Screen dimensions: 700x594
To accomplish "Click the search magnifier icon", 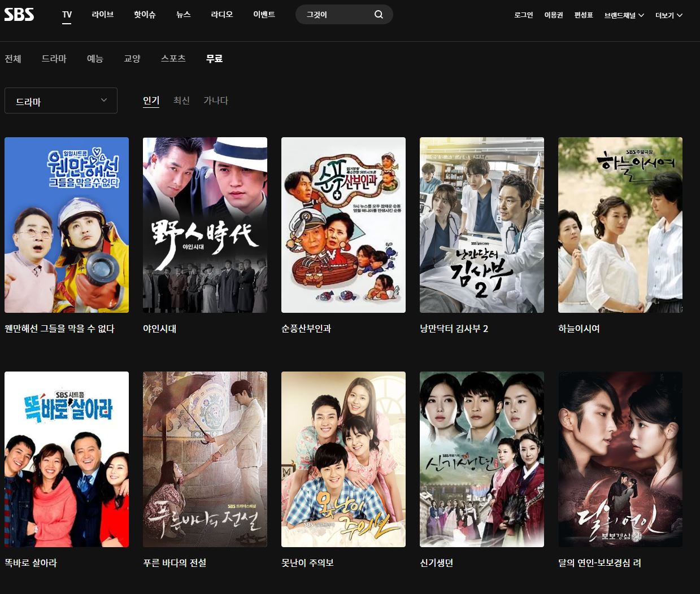I will pyautogui.click(x=379, y=15).
